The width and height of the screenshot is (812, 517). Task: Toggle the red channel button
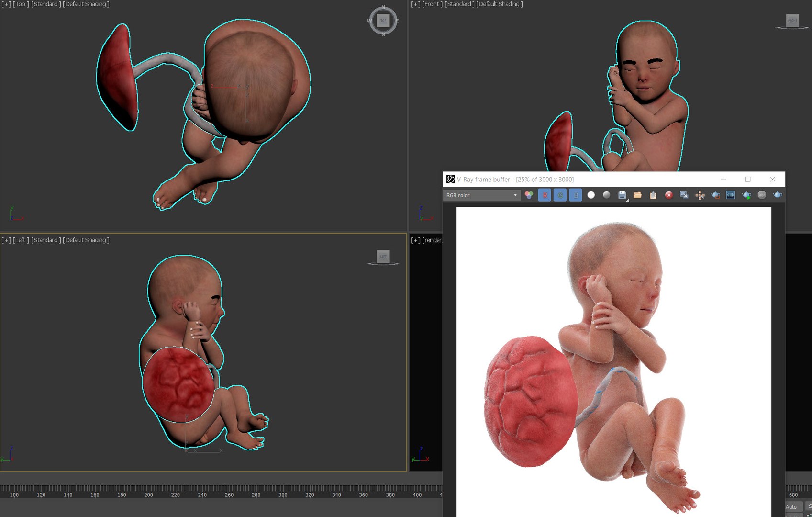pyautogui.click(x=545, y=195)
